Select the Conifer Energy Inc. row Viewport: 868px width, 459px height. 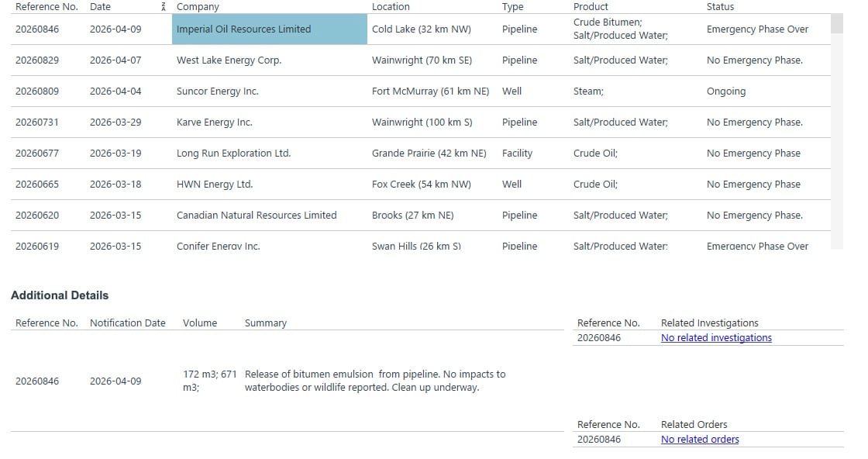pos(217,245)
